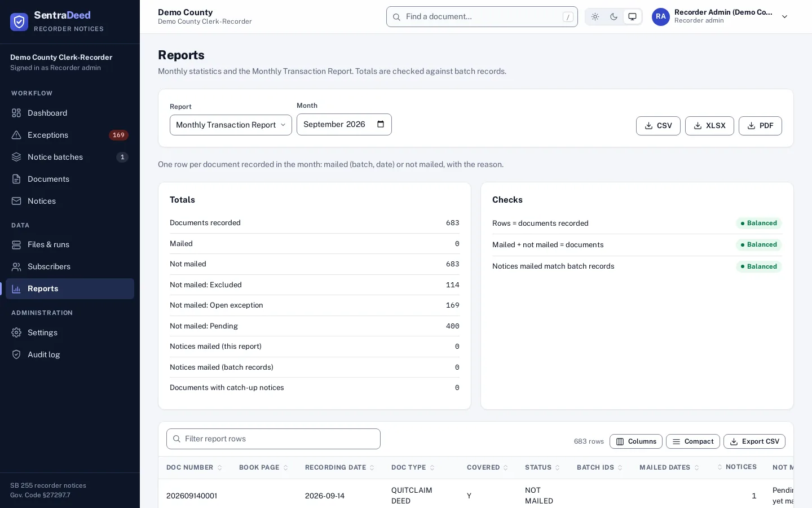812x508 pixels.
Task: Open Notices section
Action: [x=70, y=201]
